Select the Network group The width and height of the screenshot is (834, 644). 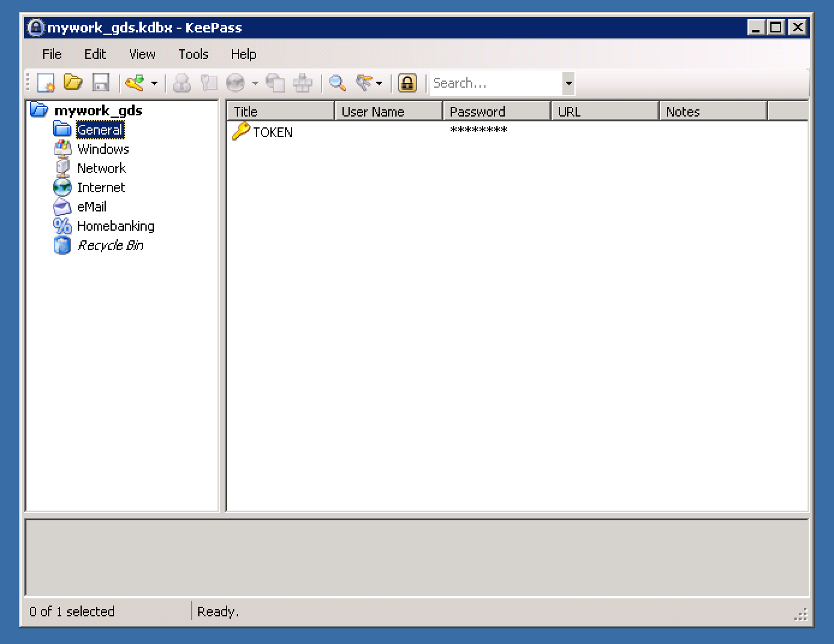[x=102, y=168]
